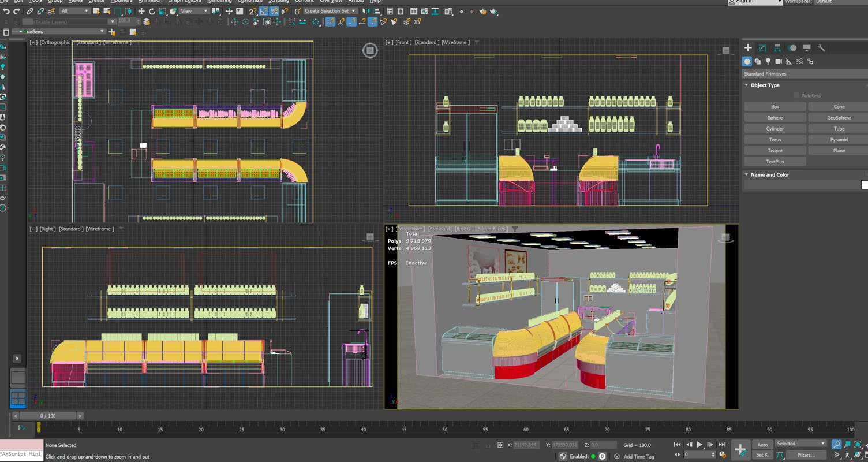Image resolution: width=868 pixels, height=462 pixels.
Task: Select the Rotate tool in toolbar
Action: point(152,11)
